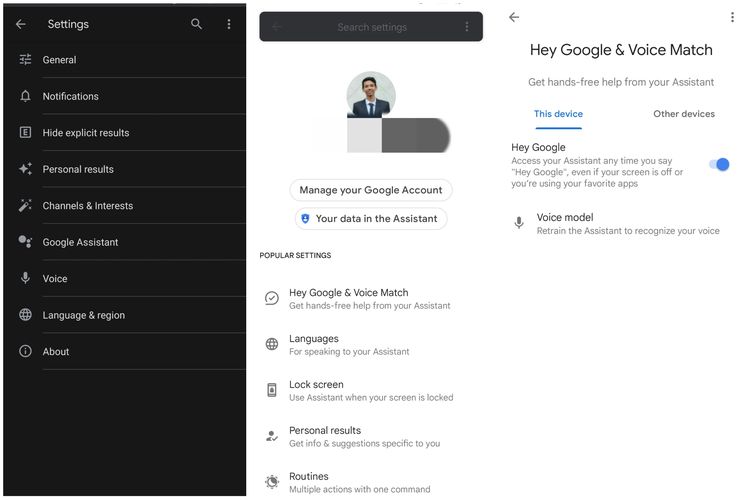Tap the Language & region globe icon

(x=25, y=314)
